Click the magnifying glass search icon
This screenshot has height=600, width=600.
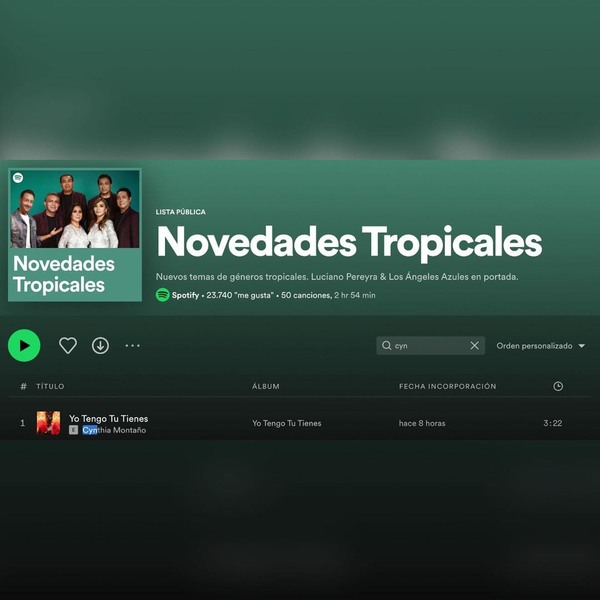(x=386, y=346)
